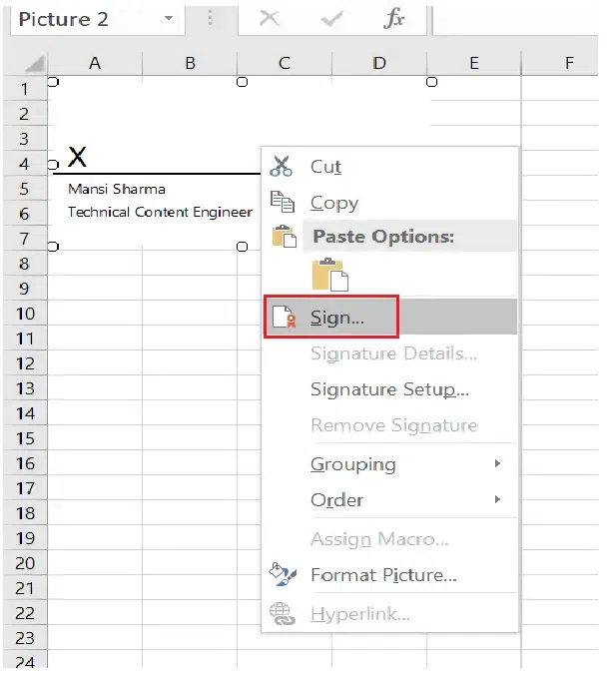Expand the Order submenu arrow
Screen dimensions: 616x680
click(x=497, y=499)
